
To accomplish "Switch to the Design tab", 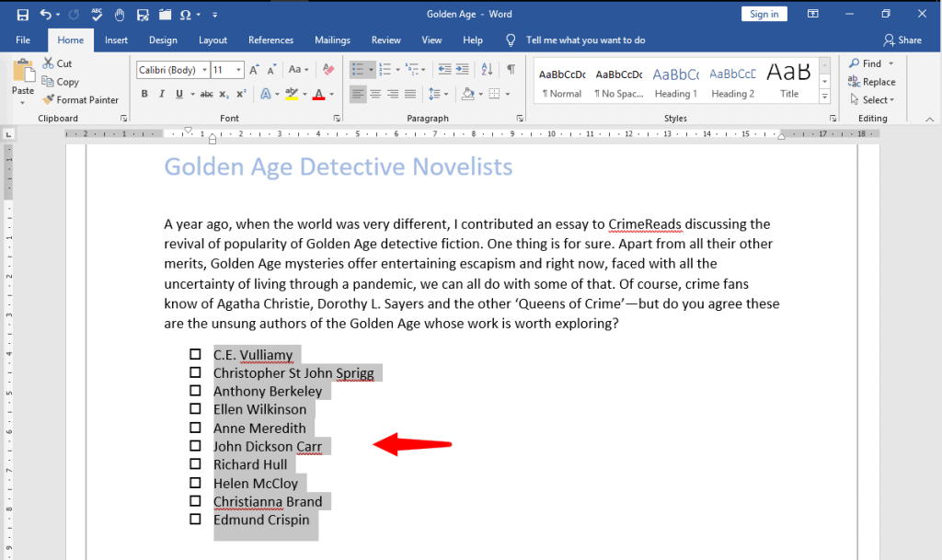I will tap(163, 40).
